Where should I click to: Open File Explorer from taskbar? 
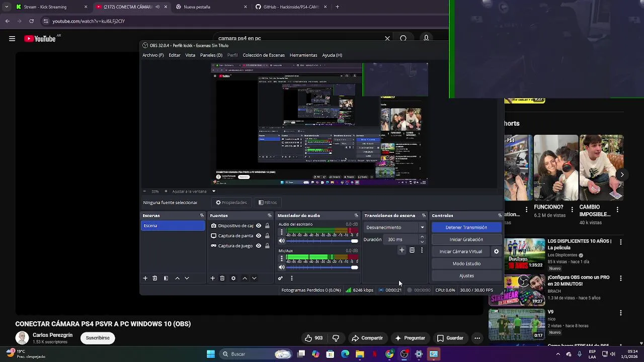coord(360,354)
